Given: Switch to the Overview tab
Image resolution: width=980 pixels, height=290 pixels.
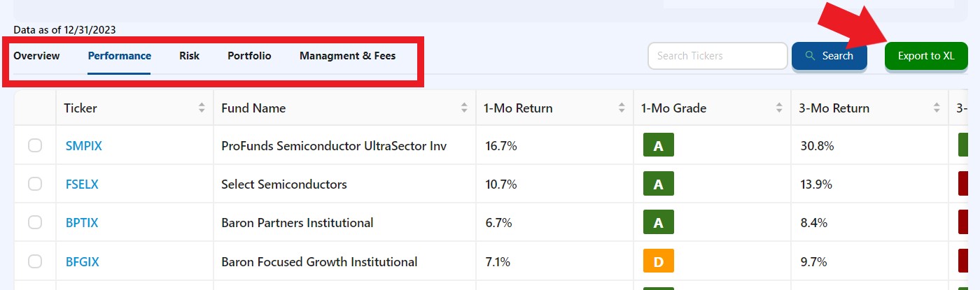Looking at the screenshot, I should pyautogui.click(x=36, y=56).
